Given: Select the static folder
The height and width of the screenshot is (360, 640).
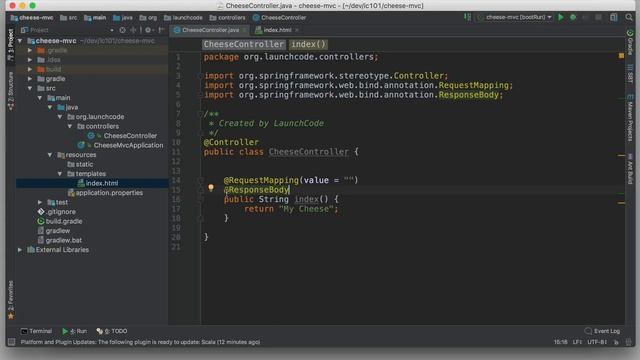Looking at the screenshot, I should 84,164.
